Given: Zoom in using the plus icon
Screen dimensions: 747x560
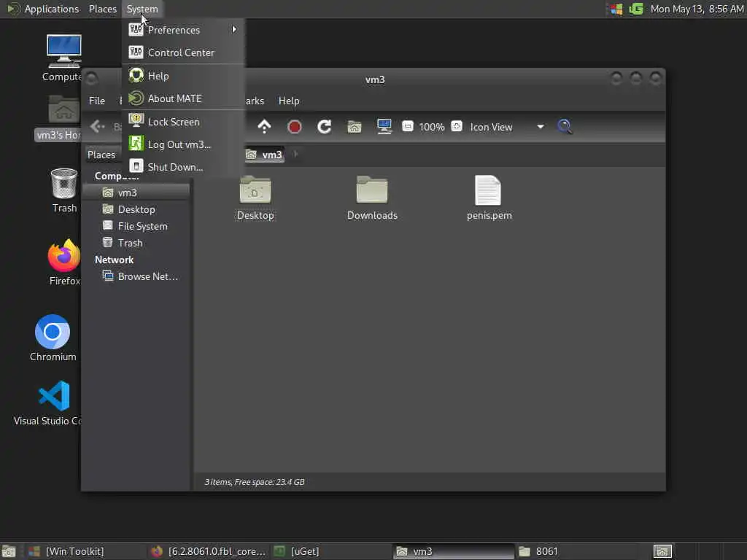Looking at the screenshot, I should pos(457,127).
